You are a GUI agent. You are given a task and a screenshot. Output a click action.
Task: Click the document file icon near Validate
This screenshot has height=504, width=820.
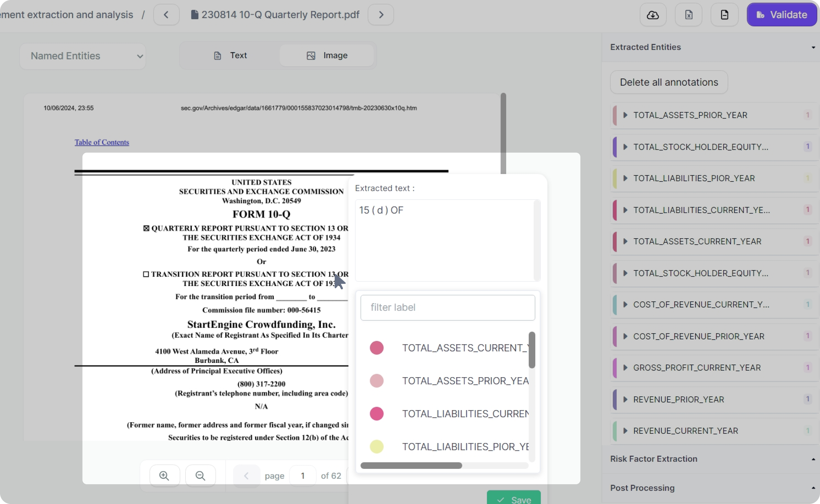pyautogui.click(x=724, y=15)
